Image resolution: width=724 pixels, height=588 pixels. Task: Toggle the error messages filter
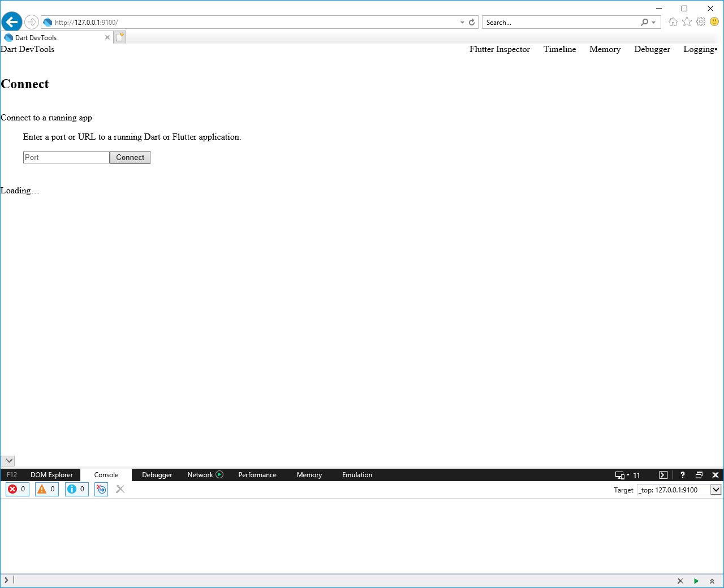(x=17, y=489)
